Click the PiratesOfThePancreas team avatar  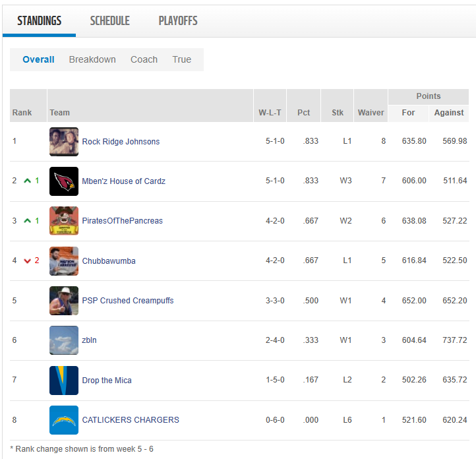64,221
